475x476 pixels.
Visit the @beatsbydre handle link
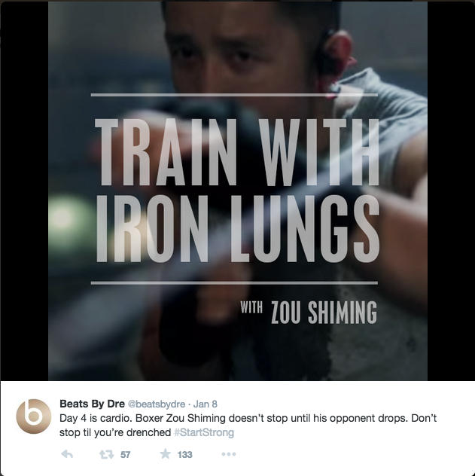(x=157, y=404)
